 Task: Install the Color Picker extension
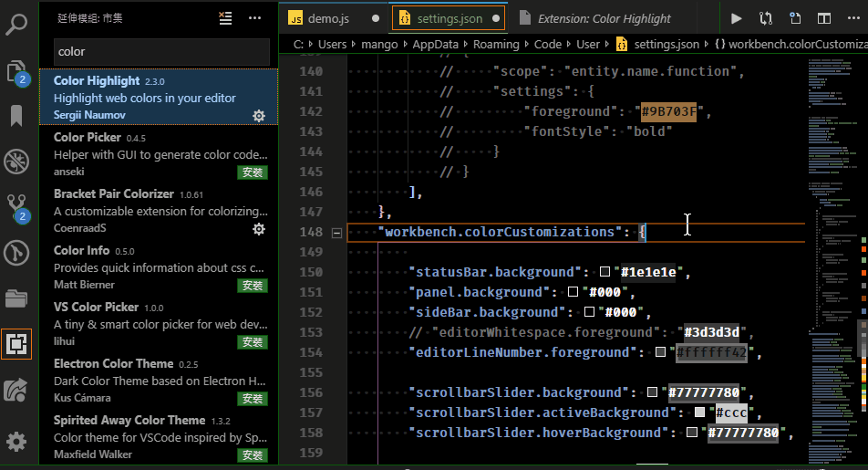click(253, 172)
